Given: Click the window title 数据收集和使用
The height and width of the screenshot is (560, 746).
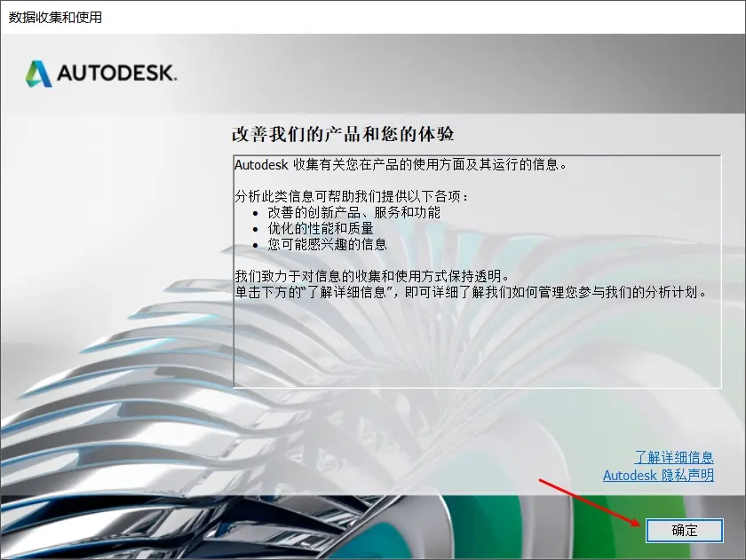Looking at the screenshot, I should (55, 17).
